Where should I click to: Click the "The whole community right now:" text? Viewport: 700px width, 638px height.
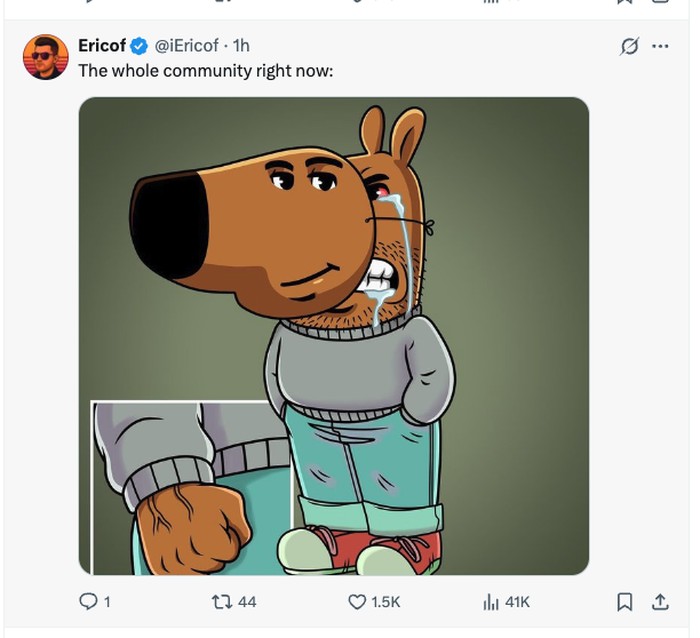(205, 71)
